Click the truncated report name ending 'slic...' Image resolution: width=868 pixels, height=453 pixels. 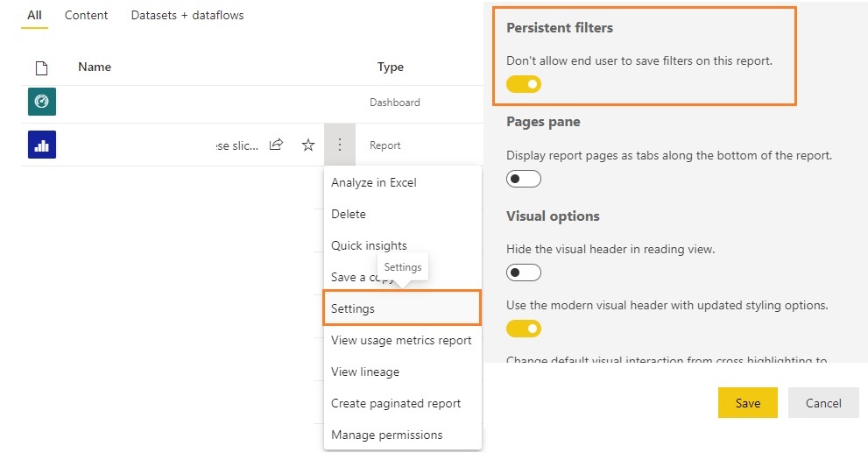(237, 145)
